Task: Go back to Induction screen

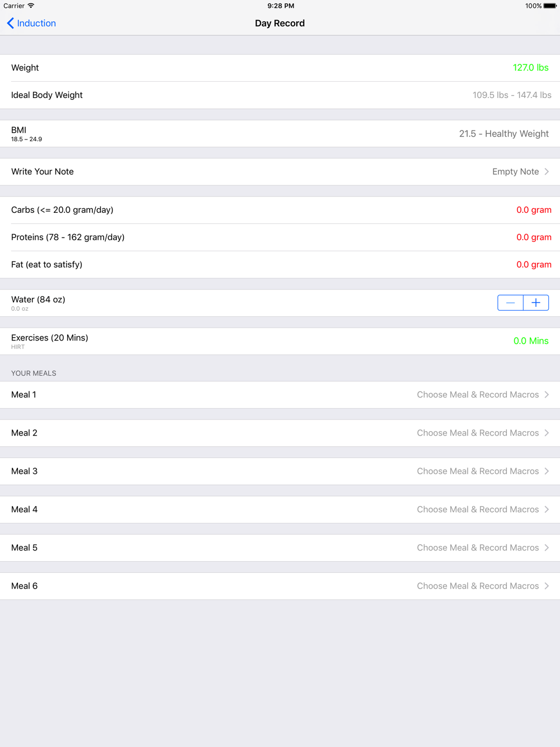Action: tap(31, 23)
